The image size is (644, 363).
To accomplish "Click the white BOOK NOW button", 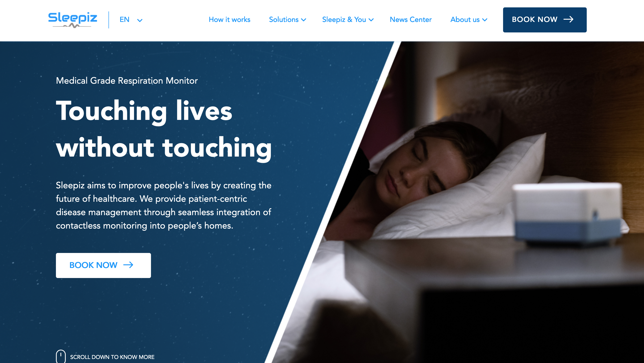I will pyautogui.click(x=103, y=265).
